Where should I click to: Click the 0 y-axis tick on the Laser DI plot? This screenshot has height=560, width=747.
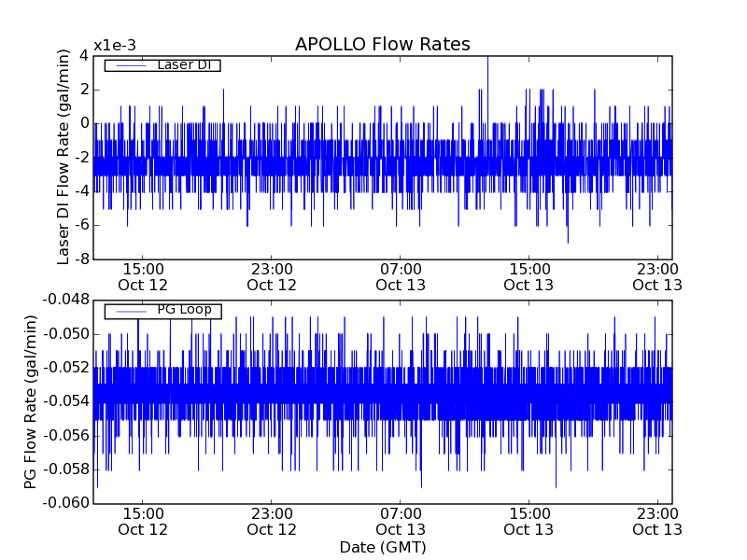click(x=84, y=123)
